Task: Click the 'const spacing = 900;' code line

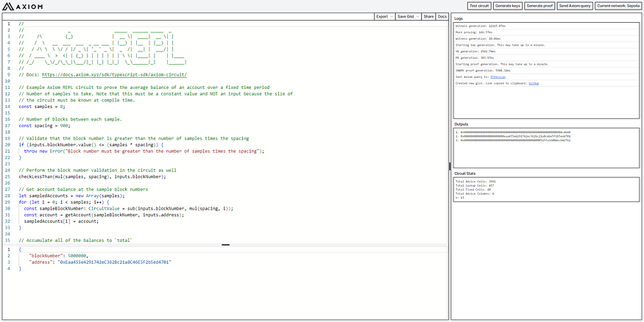Action: click(x=44, y=126)
